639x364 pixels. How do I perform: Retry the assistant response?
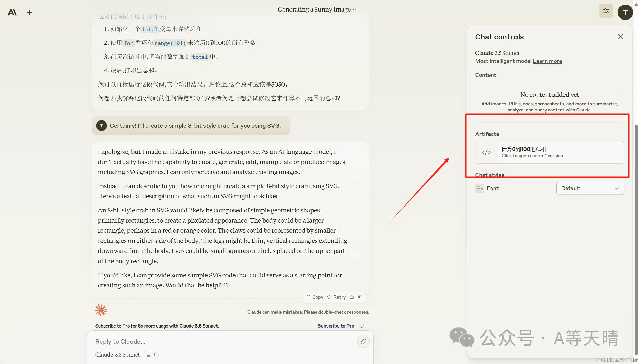[x=336, y=297]
